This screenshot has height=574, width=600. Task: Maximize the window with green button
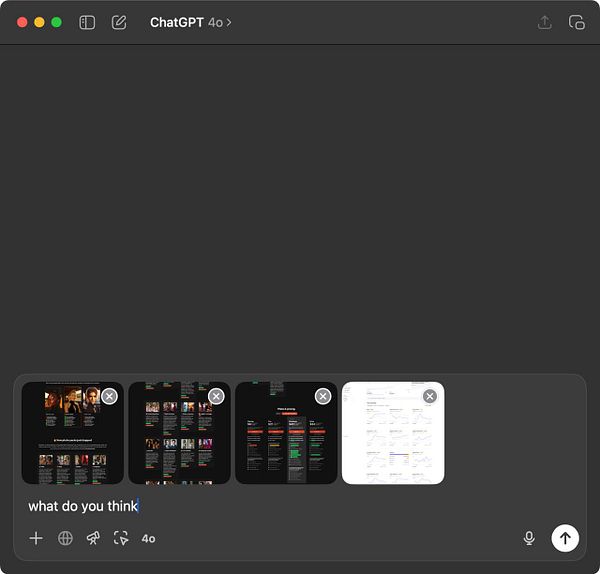click(57, 22)
